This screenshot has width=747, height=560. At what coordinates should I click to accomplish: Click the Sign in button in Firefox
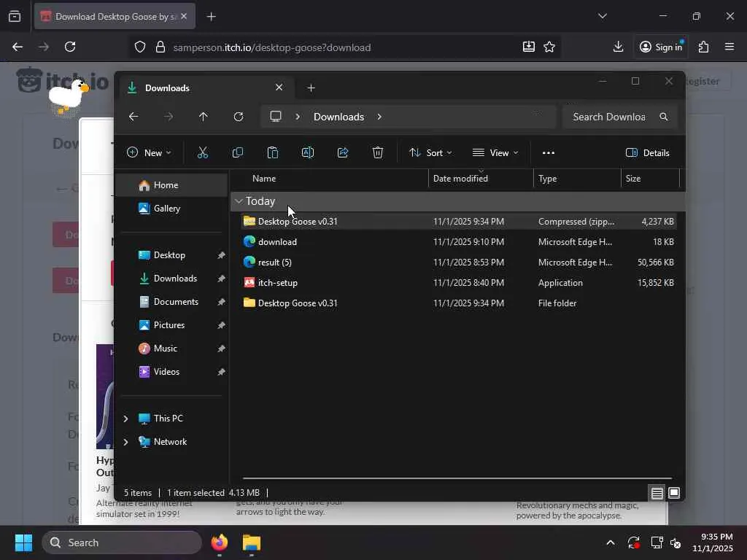click(x=661, y=47)
